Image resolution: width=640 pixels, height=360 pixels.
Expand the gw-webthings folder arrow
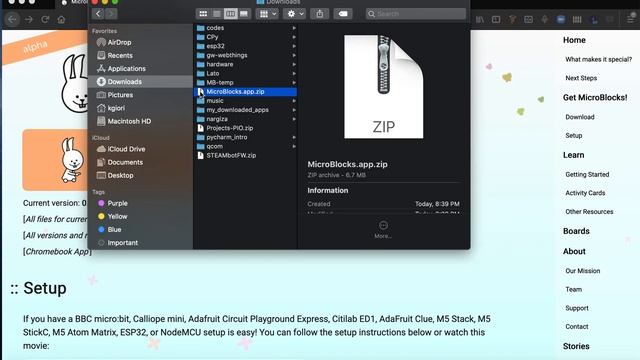tap(294, 55)
